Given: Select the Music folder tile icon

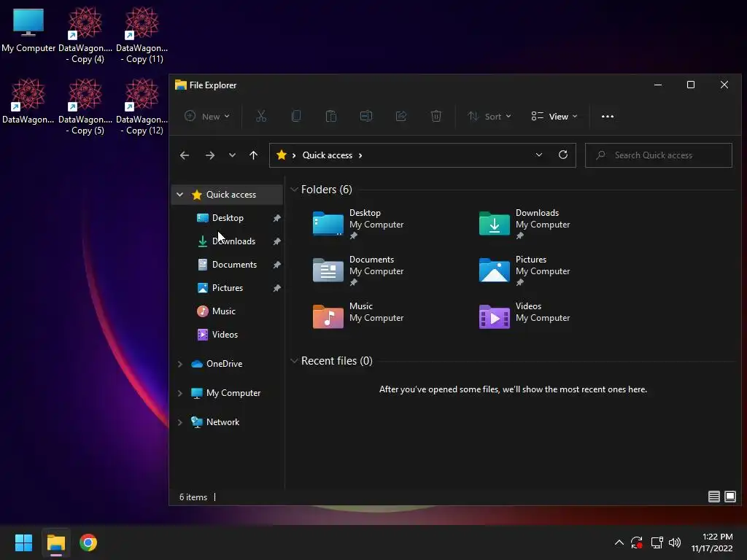Looking at the screenshot, I should (x=328, y=316).
